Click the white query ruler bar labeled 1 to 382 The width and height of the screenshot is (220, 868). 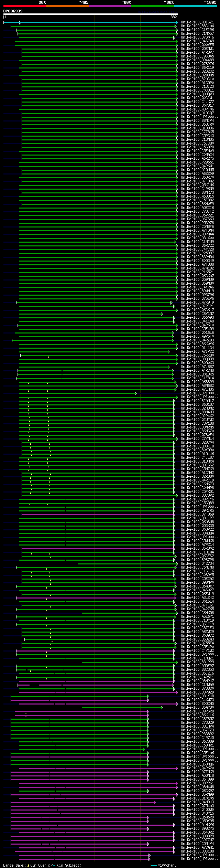point(91,14)
